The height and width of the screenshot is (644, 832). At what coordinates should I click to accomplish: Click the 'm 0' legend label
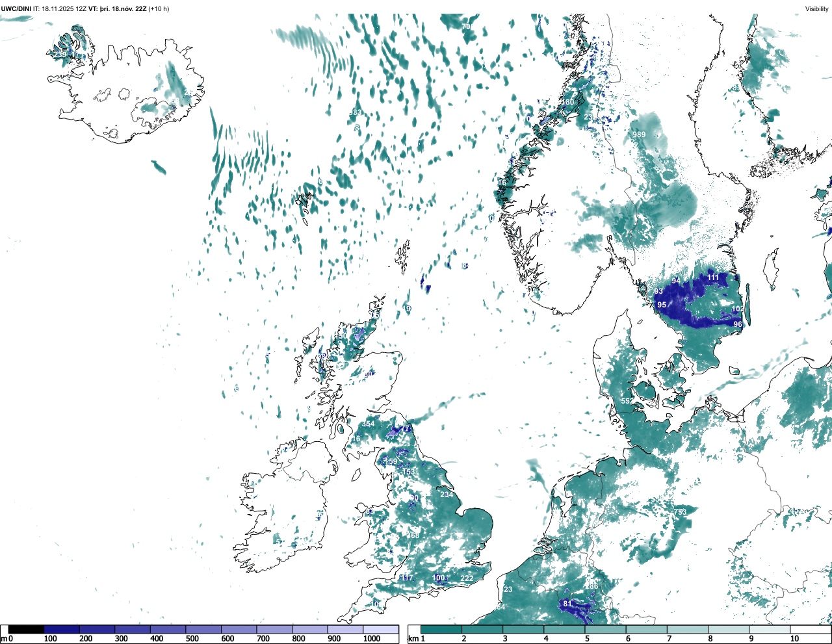pyautogui.click(x=6, y=639)
